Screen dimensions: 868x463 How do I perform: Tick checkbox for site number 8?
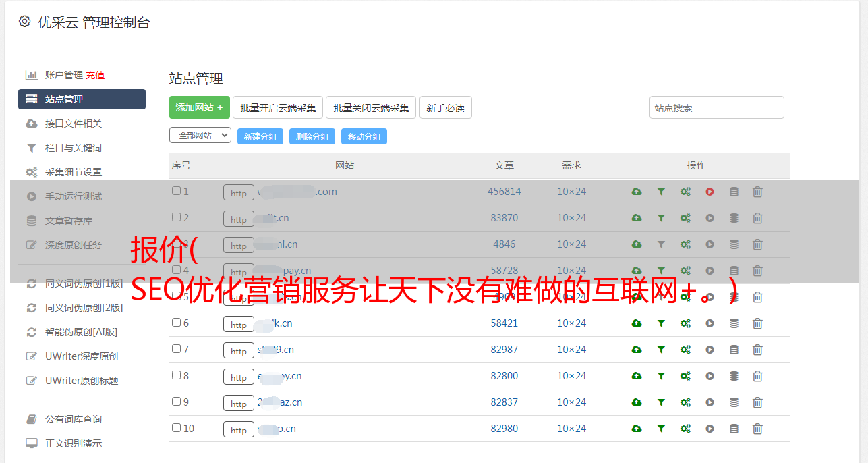click(x=176, y=375)
